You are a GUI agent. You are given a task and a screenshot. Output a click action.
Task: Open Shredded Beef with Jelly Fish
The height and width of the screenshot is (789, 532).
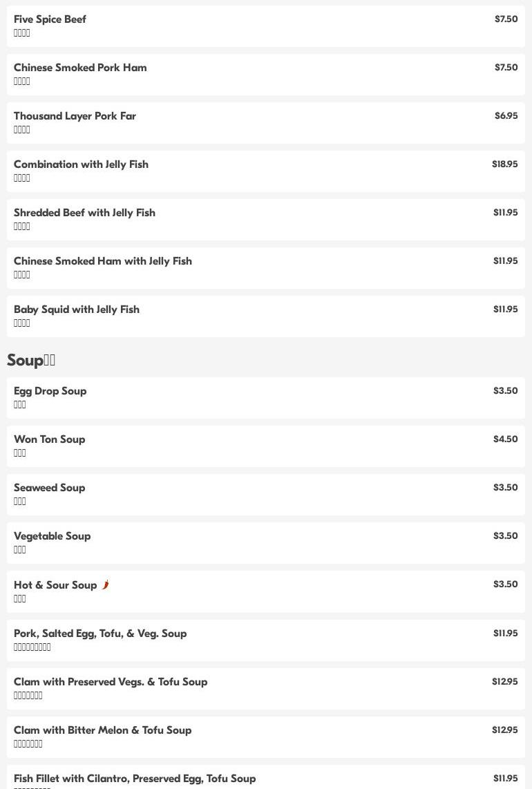(x=266, y=220)
